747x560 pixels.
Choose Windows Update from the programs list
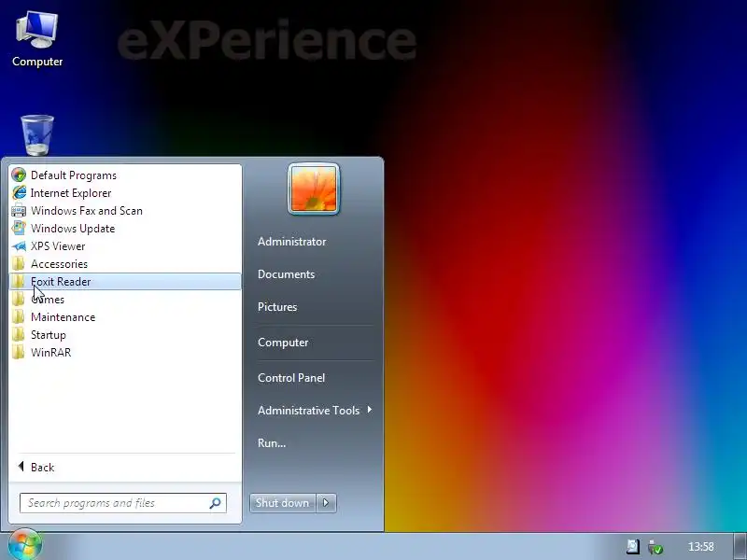tap(125, 228)
